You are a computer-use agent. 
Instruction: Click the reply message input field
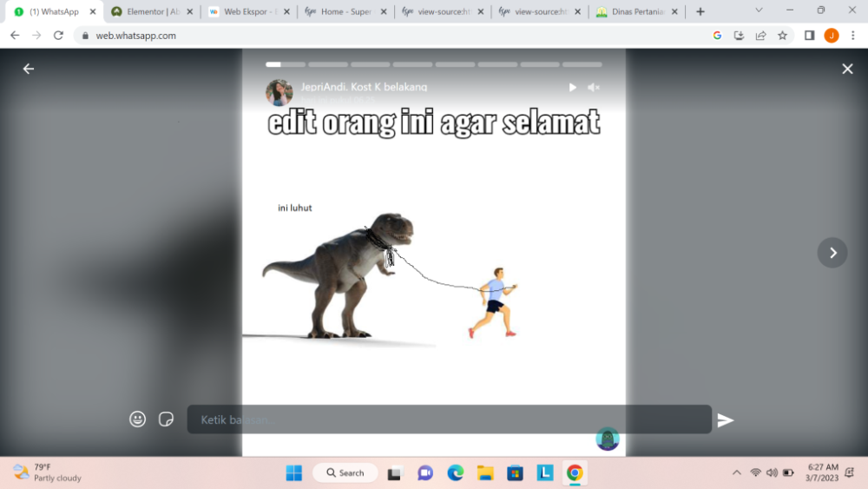449,420
